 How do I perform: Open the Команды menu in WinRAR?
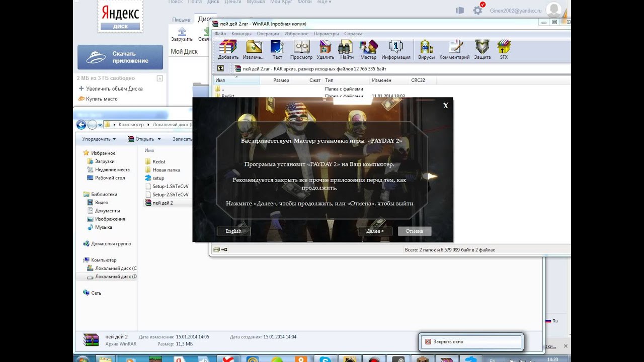point(242,34)
